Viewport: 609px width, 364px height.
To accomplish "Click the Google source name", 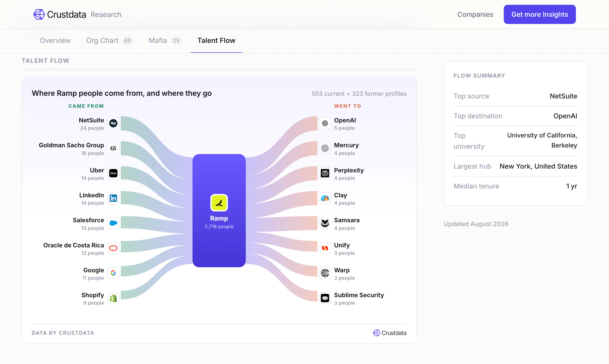I will click(x=94, y=270).
